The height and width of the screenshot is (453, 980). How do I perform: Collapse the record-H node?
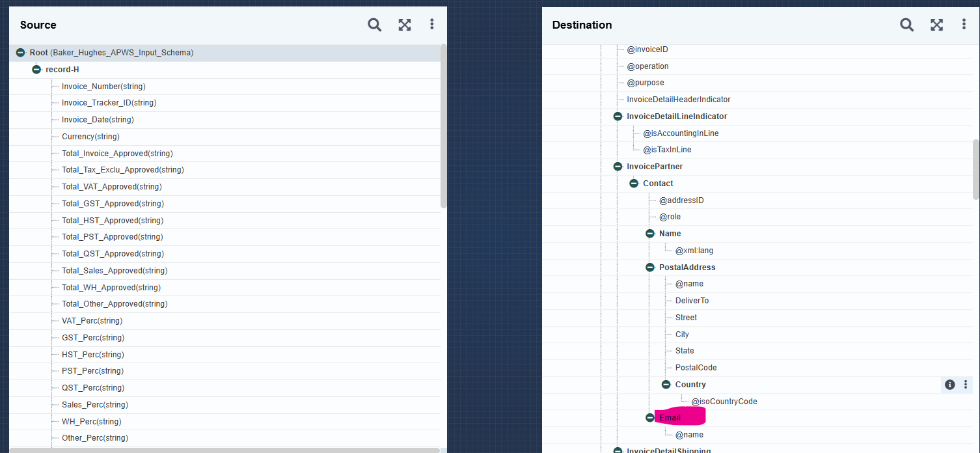coord(36,70)
